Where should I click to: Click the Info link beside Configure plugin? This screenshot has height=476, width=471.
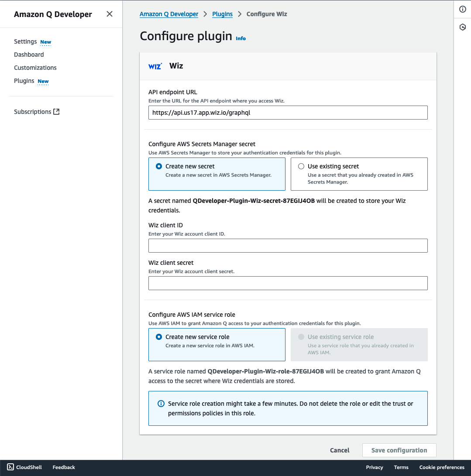pyautogui.click(x=241, y=38)
